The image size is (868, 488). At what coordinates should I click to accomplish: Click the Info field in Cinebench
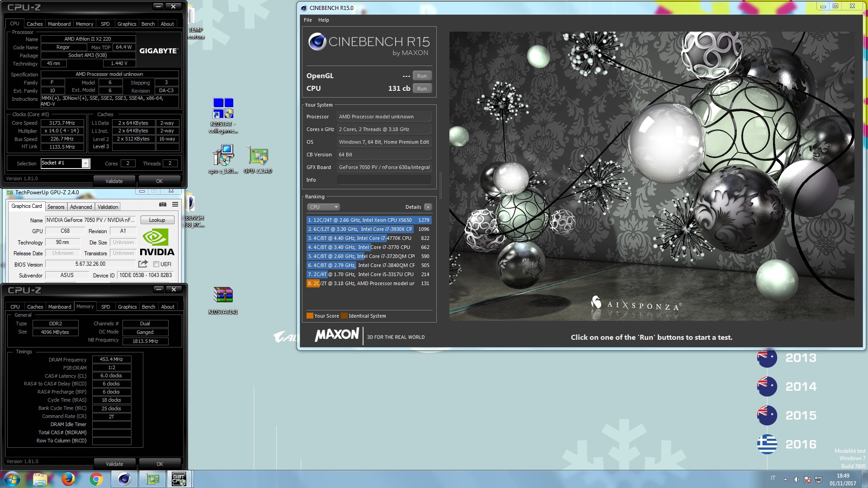coord(384,180)
